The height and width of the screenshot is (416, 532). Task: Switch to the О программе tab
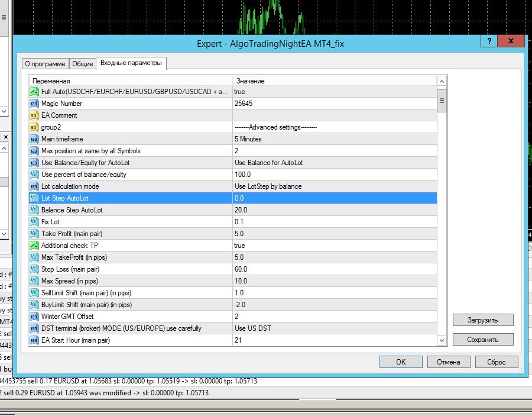pos(45,64)
